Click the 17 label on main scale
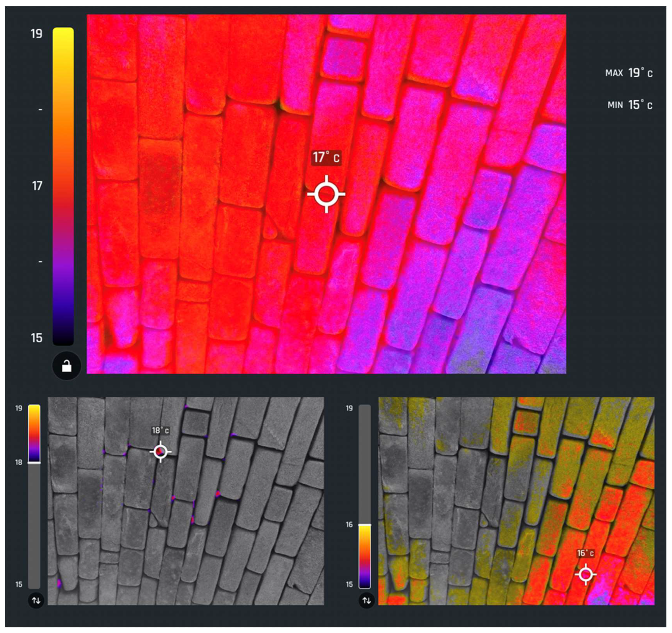Image resolution: width=672 pixels, height=633 pixels. click(x=37, y=186)
